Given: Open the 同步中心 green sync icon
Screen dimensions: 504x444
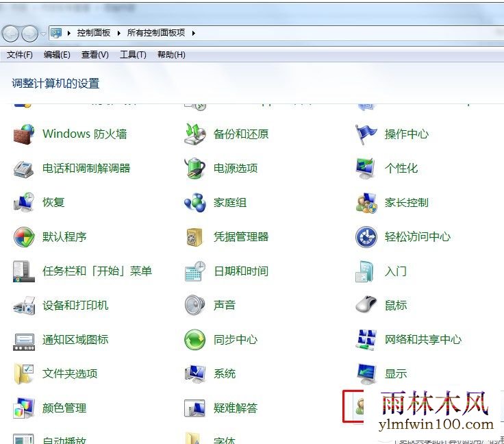Looking at the screenshot, I should pos(194,340).
